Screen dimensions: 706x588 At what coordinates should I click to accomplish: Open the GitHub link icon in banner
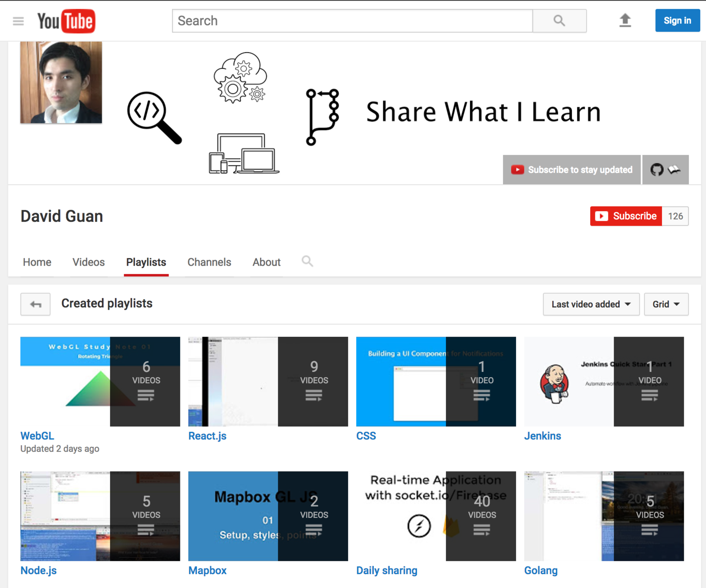click(657, 169)
